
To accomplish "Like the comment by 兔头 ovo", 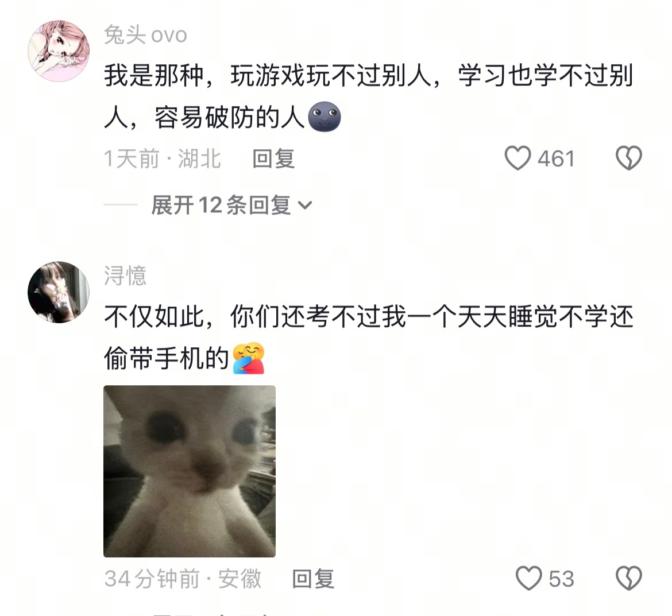I will pyautogui.click(x=517, y=158).
